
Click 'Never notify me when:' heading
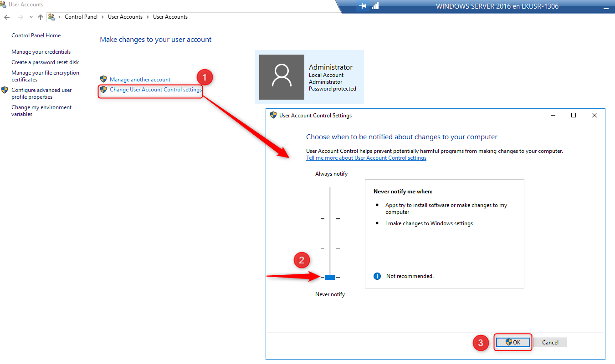(x=403, y=192)
